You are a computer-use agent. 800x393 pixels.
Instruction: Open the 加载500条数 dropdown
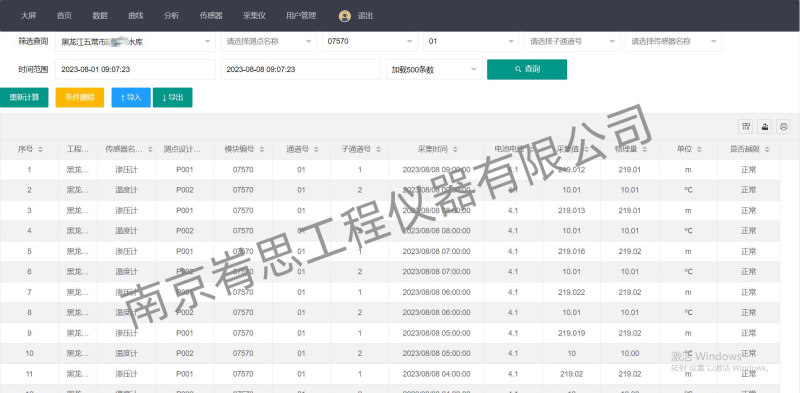434,69
